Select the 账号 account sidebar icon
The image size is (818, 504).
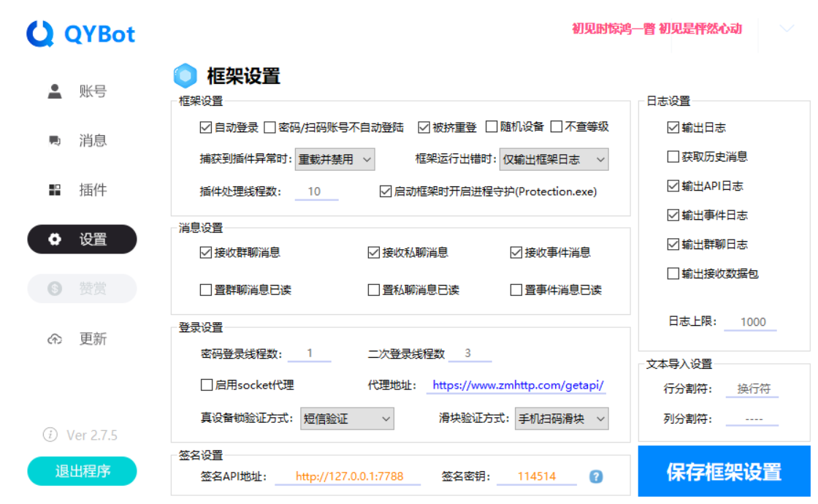(55, 91)
